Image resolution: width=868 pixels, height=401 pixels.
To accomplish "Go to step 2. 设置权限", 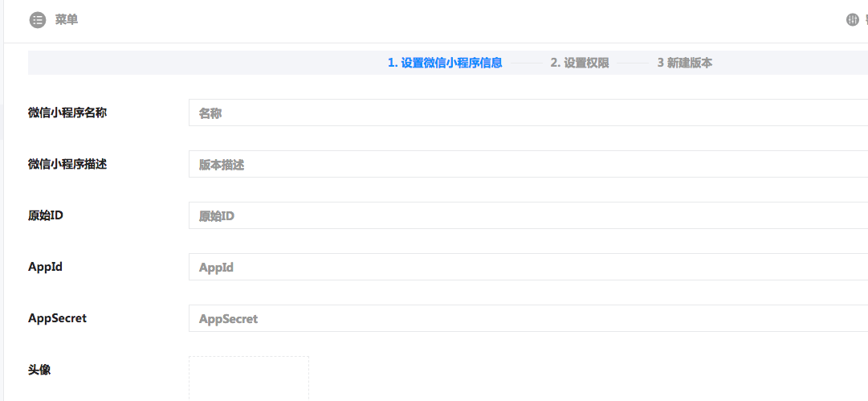I will pos(580,63).
